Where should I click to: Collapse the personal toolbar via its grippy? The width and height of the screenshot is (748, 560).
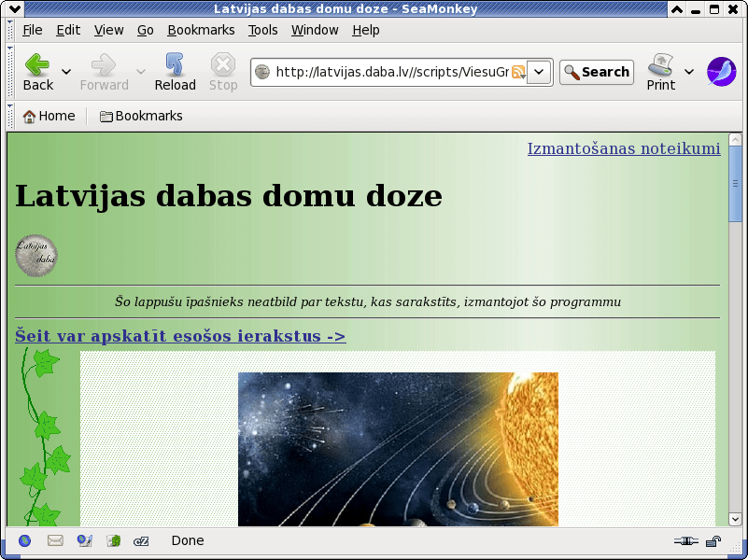[x=10, y=116]
